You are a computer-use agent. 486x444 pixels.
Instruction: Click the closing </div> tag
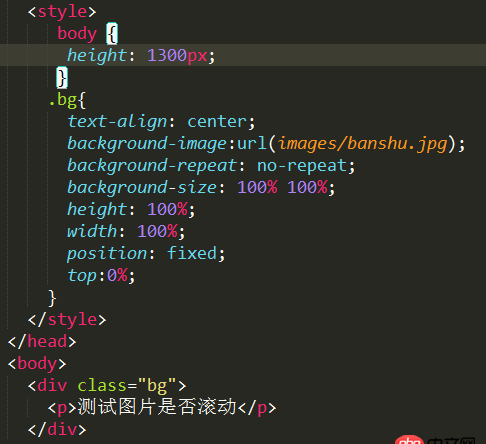pos(57,430)
